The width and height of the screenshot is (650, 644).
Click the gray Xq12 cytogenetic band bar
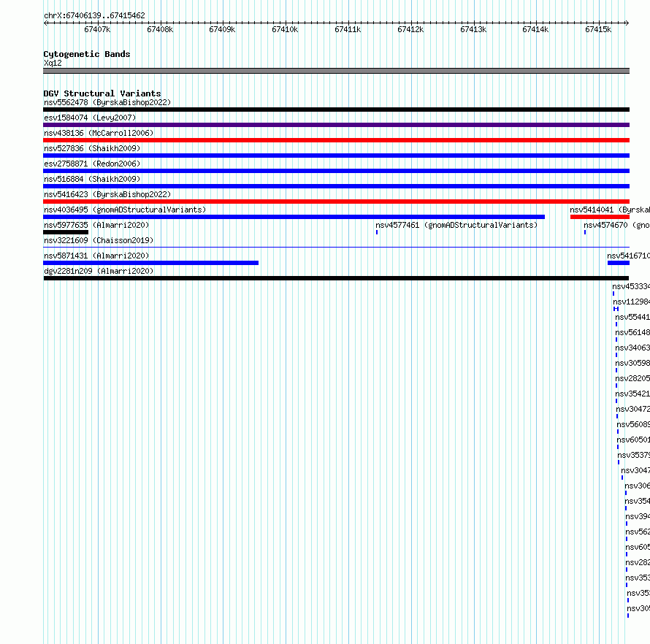point(336,71)
